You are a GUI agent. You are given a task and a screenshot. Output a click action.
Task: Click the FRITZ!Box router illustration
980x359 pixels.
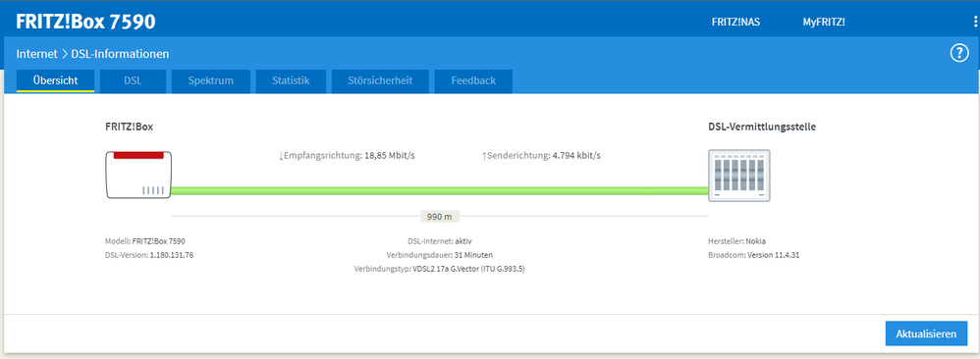[138, 175]
